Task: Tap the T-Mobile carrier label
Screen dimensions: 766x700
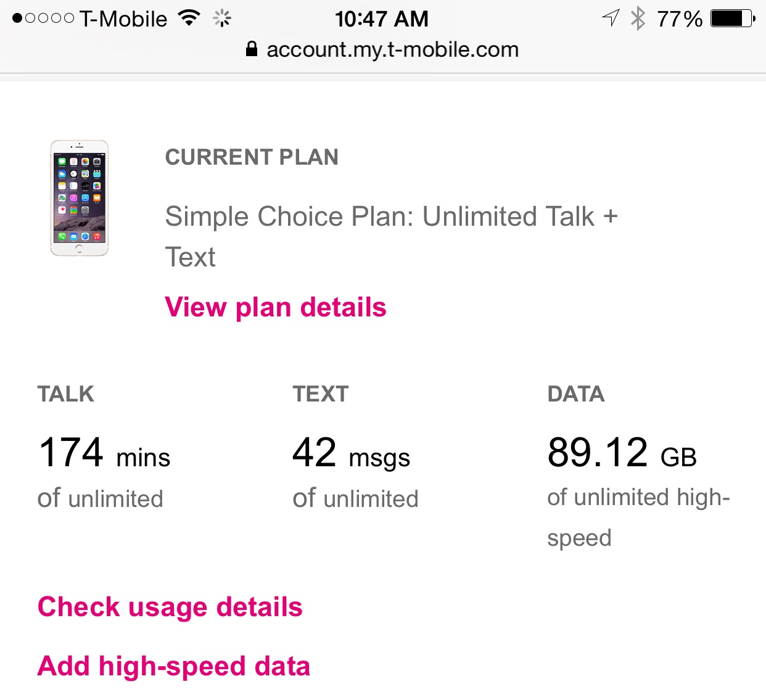Action: click(123, 19)
